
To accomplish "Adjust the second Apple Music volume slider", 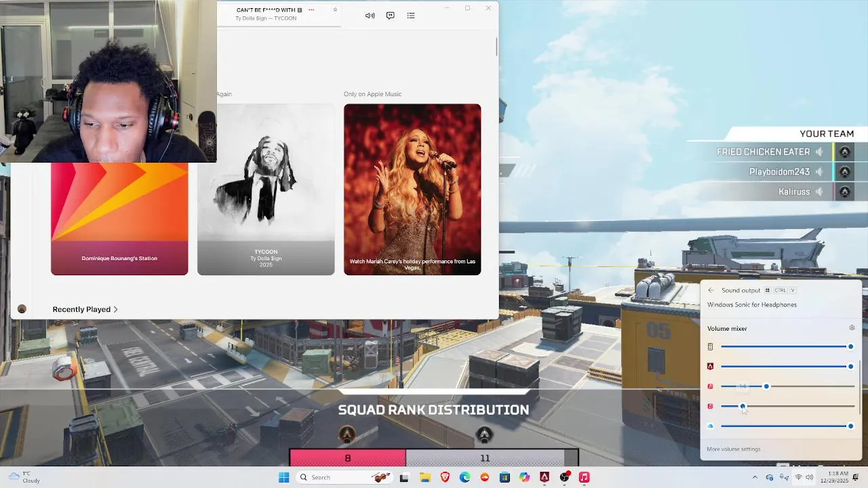I will (x=787, y=406).
